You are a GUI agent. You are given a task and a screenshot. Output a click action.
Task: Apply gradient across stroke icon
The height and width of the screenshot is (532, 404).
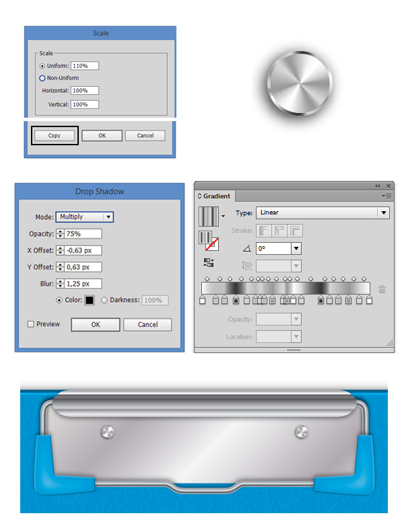click(x=295, y=231)
